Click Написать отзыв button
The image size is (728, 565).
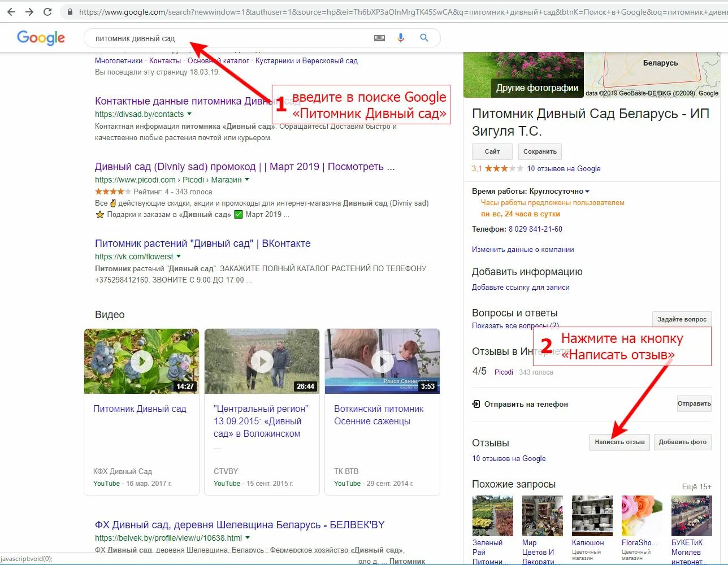click(619, 442)
